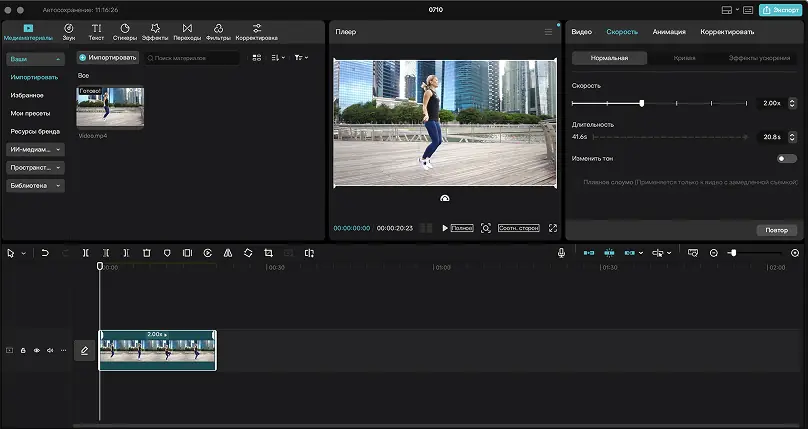Click the Полное quality button in player
Viewport: 808px width, 429px height.
tap(462, 228)
